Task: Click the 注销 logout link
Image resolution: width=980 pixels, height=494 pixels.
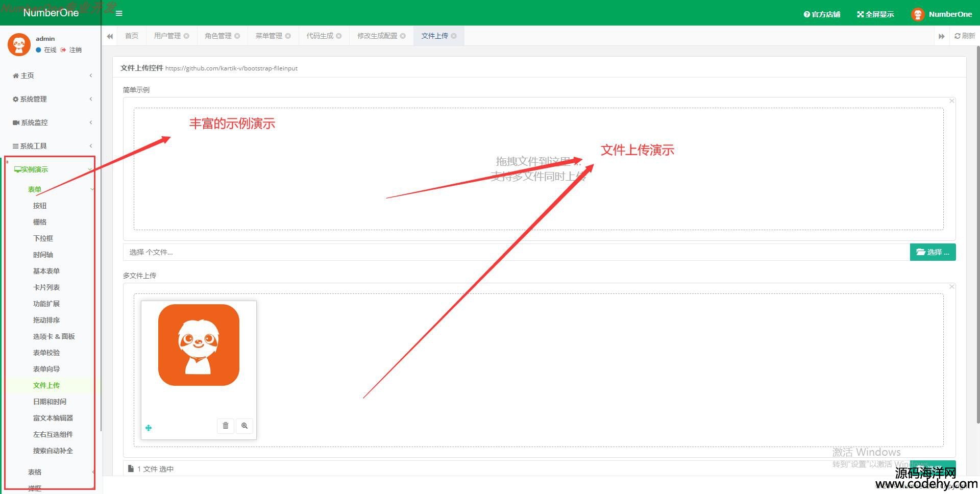Action: click(75, 50)
